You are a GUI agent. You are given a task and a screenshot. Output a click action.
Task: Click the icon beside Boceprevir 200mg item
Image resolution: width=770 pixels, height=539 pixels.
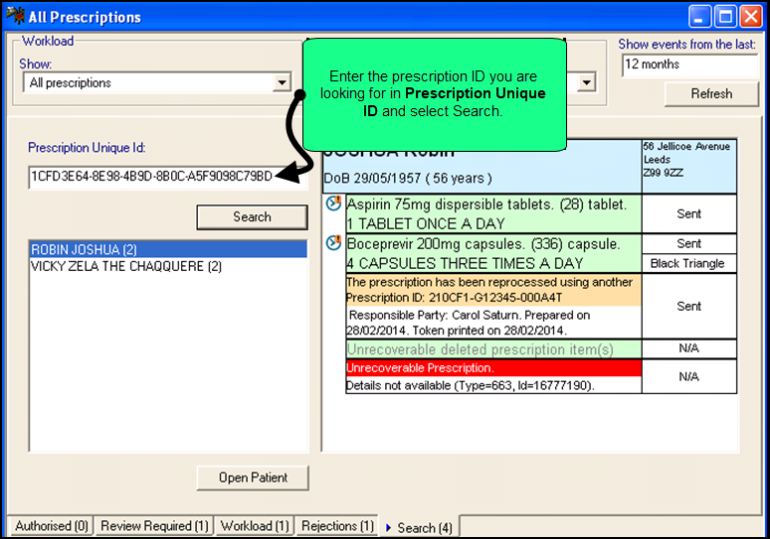[x=334, y=243]
